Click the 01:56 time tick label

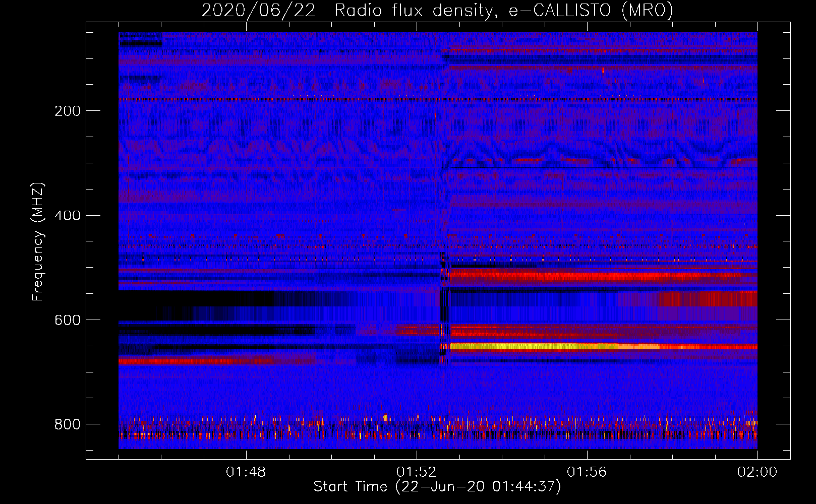587,472
